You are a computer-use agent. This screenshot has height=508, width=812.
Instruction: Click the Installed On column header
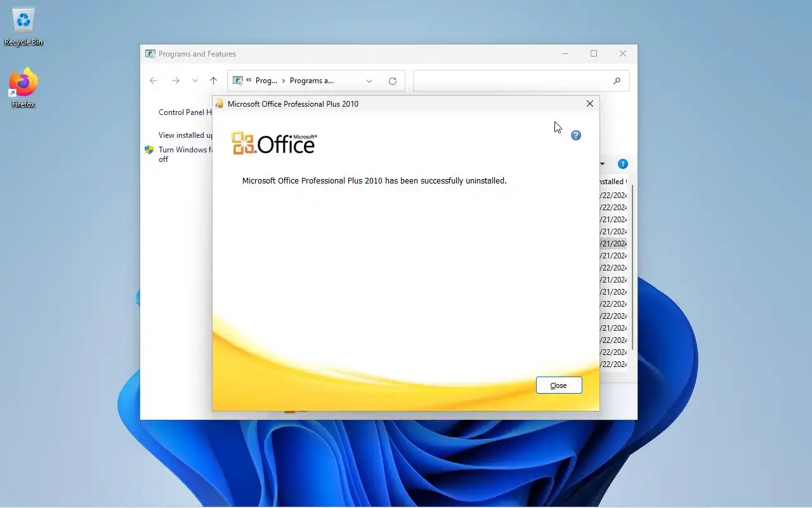point(612,182)
